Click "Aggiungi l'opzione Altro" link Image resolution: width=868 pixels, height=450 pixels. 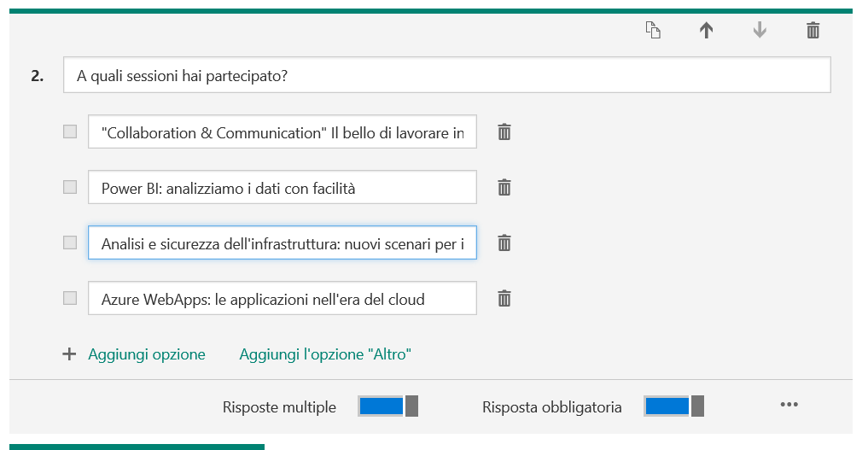325,354
